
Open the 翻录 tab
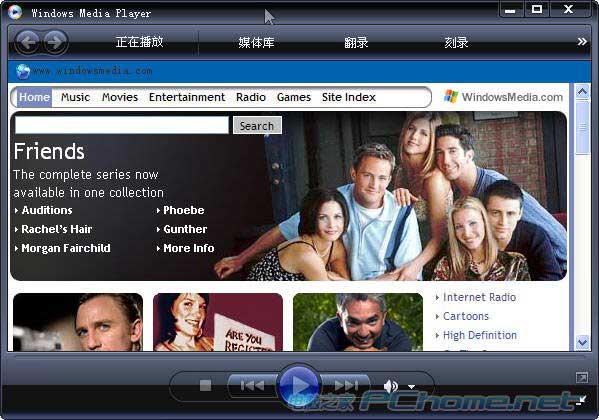[356, 42]
